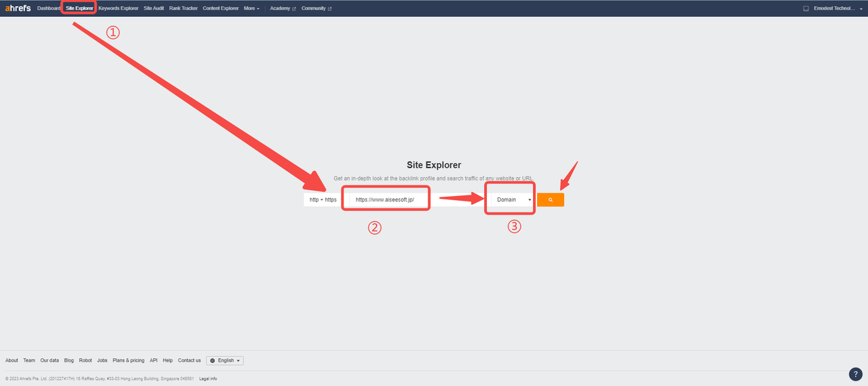This screenshot has width=868, height=386.
Task: Open the Dashboard tab
Action: coord(49,8)
